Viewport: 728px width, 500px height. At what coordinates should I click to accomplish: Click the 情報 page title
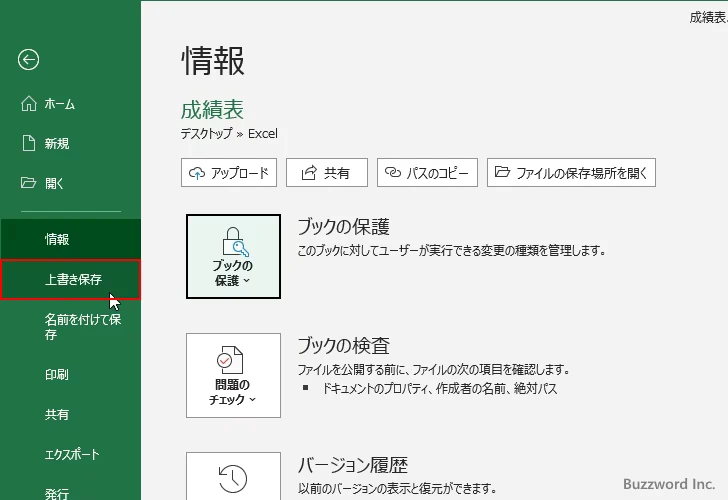point(213,60)
